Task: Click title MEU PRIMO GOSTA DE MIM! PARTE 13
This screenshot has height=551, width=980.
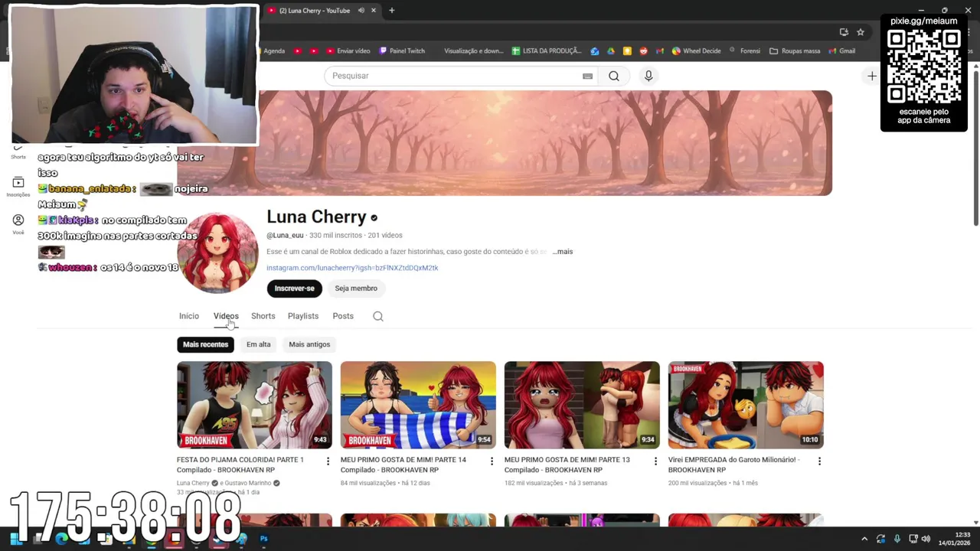Action: coord(567,465)
